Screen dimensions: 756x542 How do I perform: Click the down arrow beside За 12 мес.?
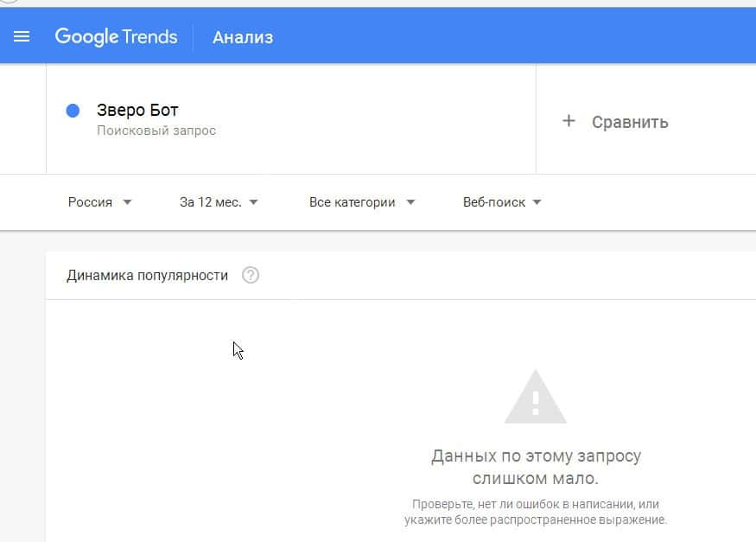pyautogui.click(x=253, y=202)
